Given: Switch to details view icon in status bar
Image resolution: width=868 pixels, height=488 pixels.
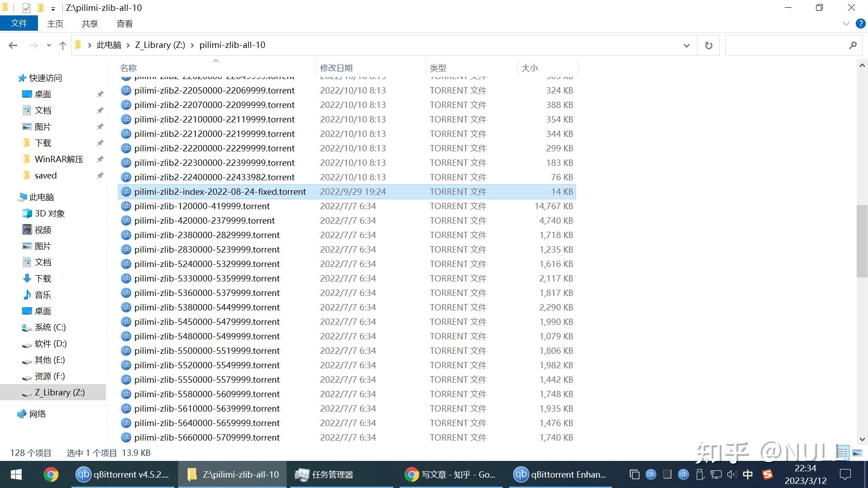Looking at the screenshot, I should pyautogui.click(x=842, y=452).
